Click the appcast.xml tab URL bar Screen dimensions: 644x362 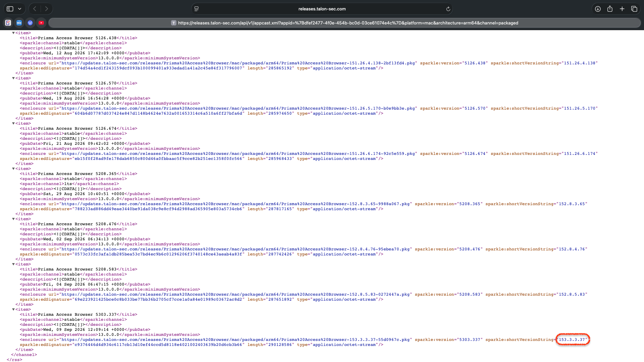(344, 23)
